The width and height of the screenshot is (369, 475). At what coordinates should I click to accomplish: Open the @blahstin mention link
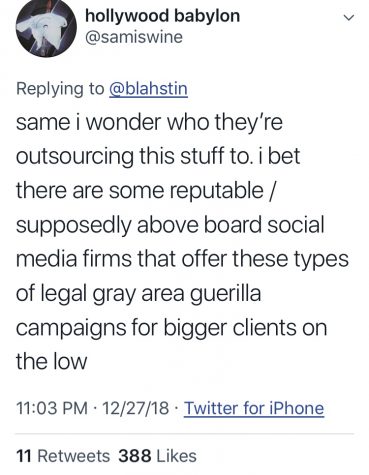point(149,89)
